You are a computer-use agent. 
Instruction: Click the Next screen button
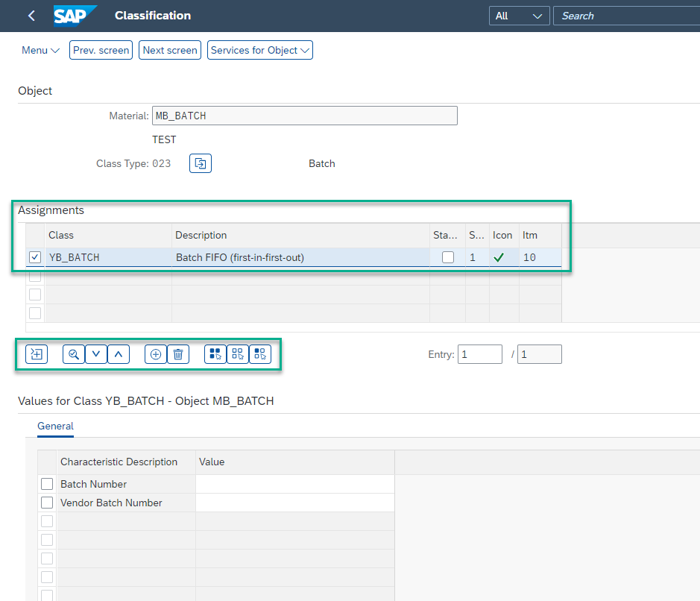[x=170, y=51]
